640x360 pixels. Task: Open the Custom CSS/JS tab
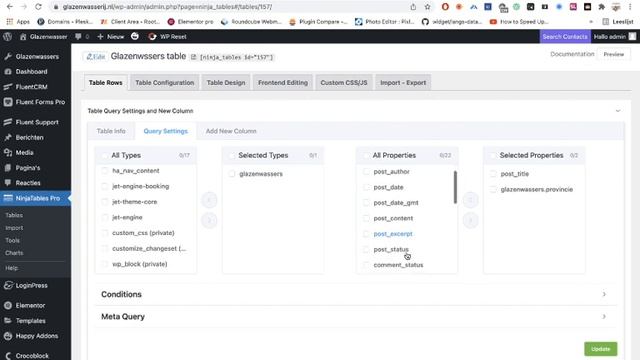344,82
